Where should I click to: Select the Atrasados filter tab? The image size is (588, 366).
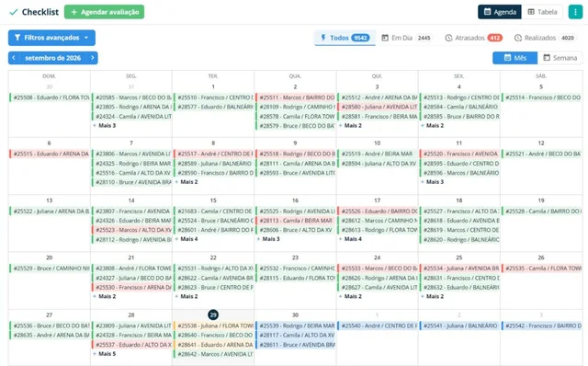coord(473,38)
